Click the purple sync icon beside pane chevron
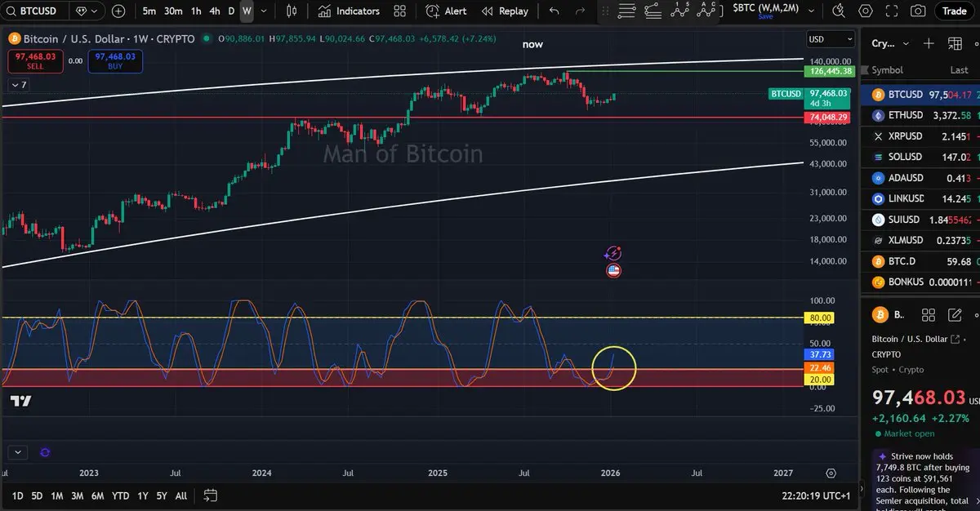The height and width of the screenshot is (511, 980). pyautogui.click(x=44, y=451)
